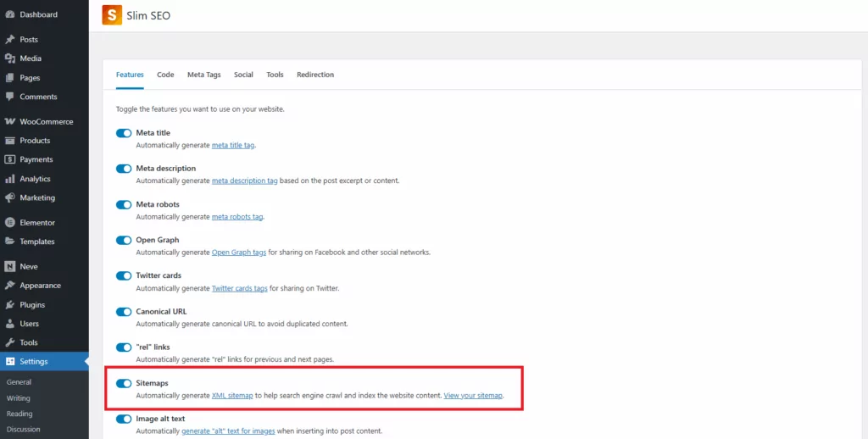Open the Redirection tab
Screen dimensions: 868x439
pos(315,75)
